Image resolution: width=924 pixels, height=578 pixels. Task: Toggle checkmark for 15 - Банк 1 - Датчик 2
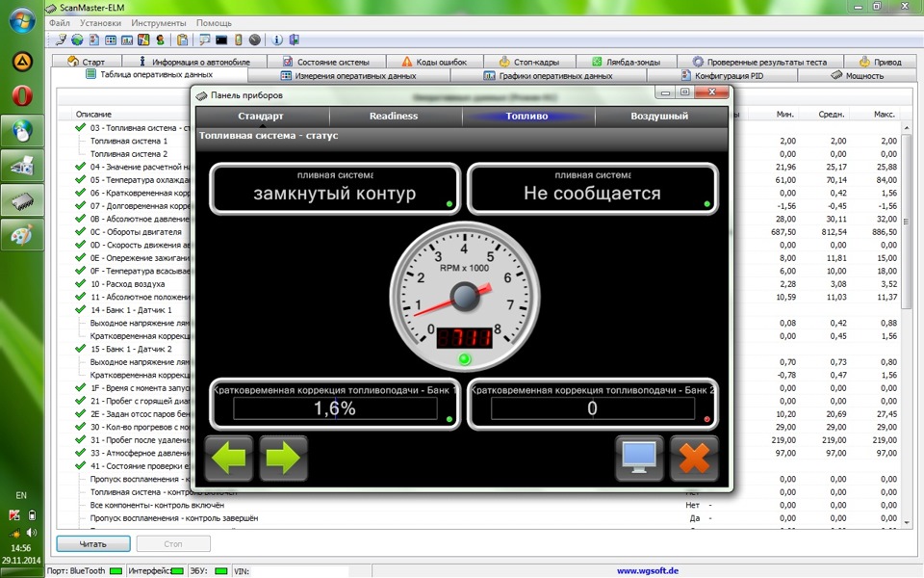click(x=81, y=348)
